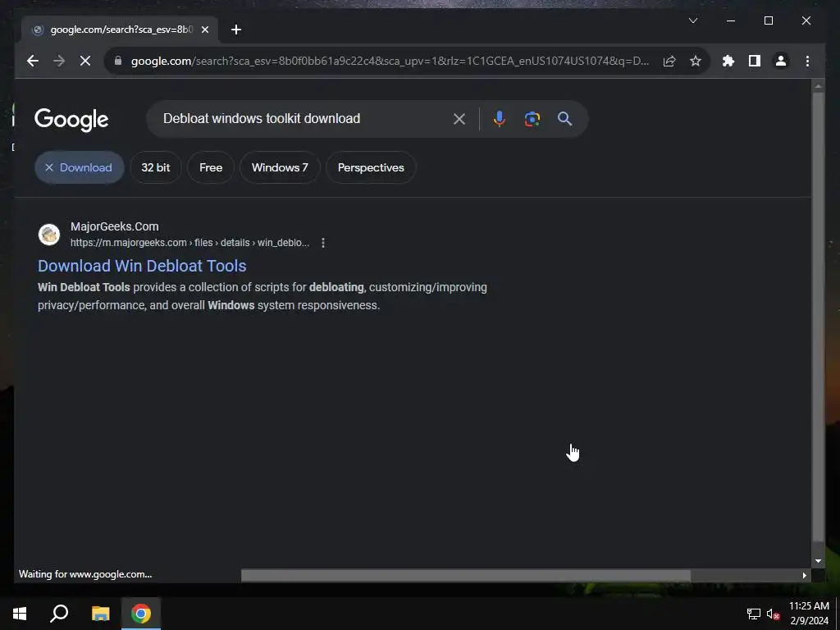Search by image with Google Lens
The image size is (840, 630).
[532, 119]
